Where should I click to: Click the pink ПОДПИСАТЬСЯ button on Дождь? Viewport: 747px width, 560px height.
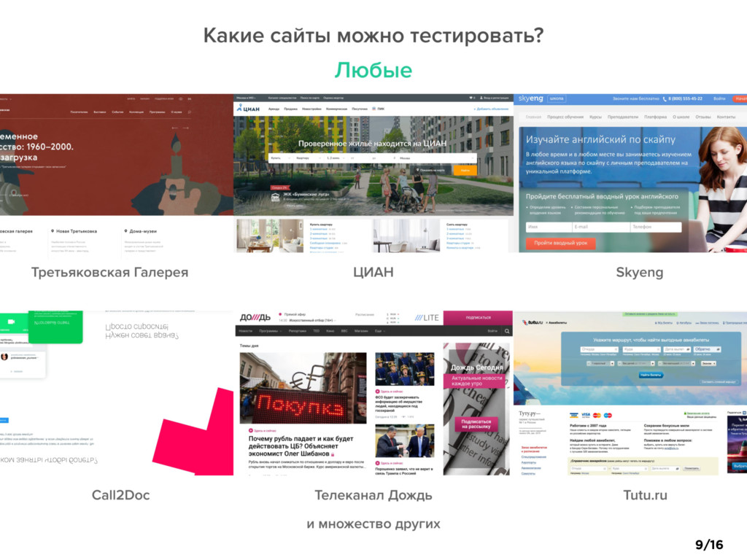coord(478,318)
